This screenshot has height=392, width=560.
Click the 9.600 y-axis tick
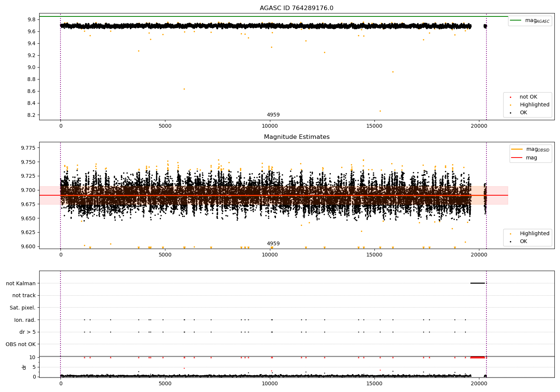pyautogui.click(x=28, y=246)
